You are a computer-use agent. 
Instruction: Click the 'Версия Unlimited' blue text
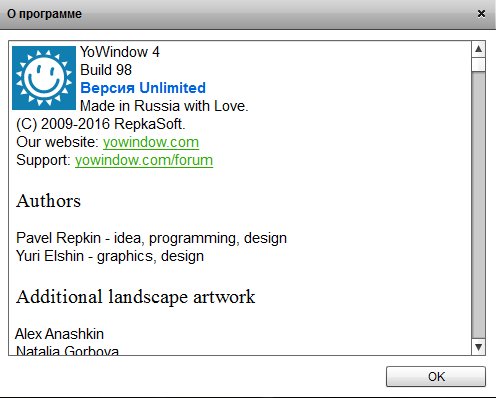click(x=143, y=88)
